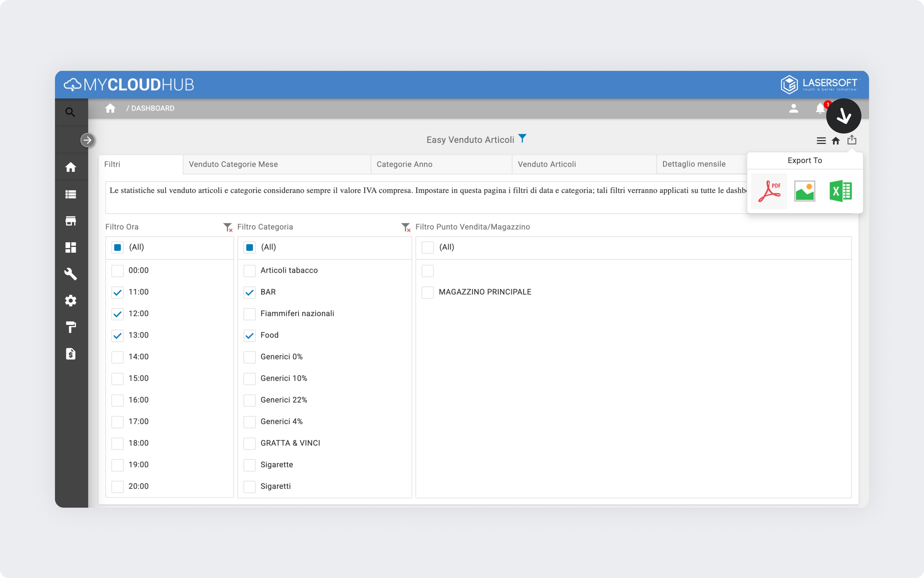Export dashboard as image
Screen dimensions: 924x578
805,191
